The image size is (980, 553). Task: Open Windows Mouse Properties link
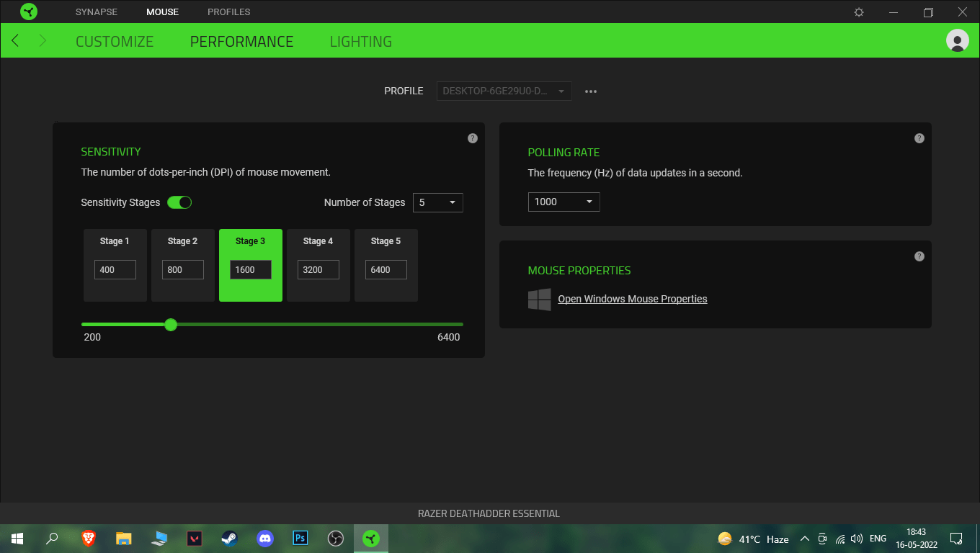(x=632, y=299)
